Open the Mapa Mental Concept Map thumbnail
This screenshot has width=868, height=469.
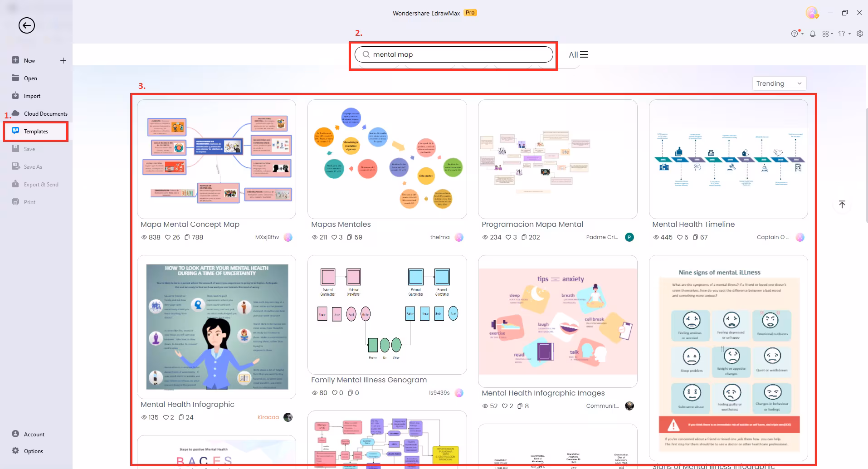[x=216, y=159]
